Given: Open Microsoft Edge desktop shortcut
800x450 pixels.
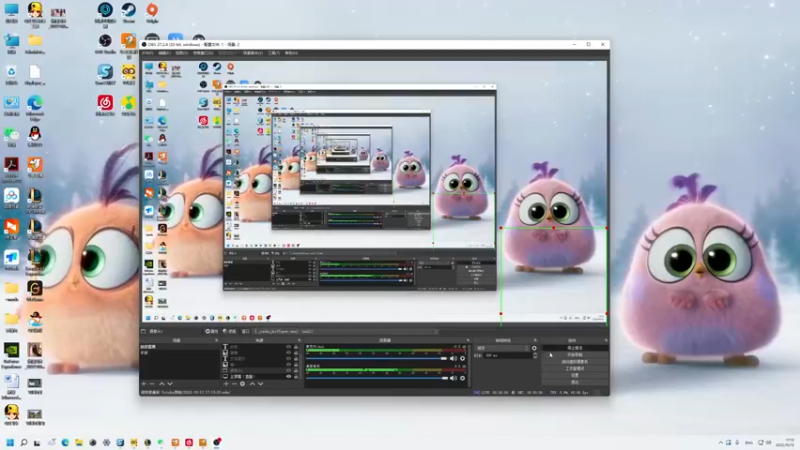Looking at the screenshot, I should click(35, 107).
